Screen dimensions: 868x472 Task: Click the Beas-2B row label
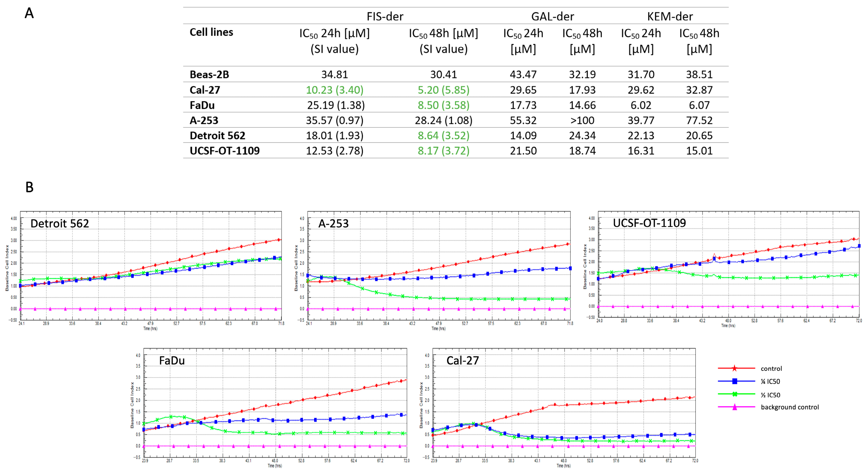tap(209, 74)
